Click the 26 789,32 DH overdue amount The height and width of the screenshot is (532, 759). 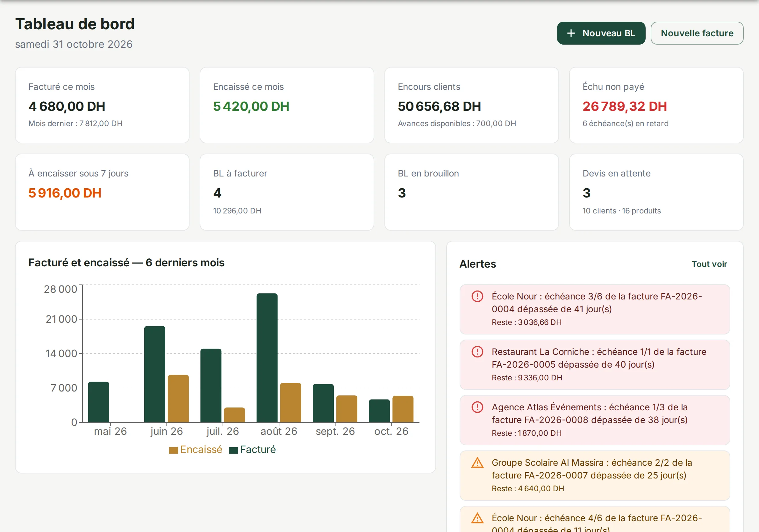click(625, 106)
